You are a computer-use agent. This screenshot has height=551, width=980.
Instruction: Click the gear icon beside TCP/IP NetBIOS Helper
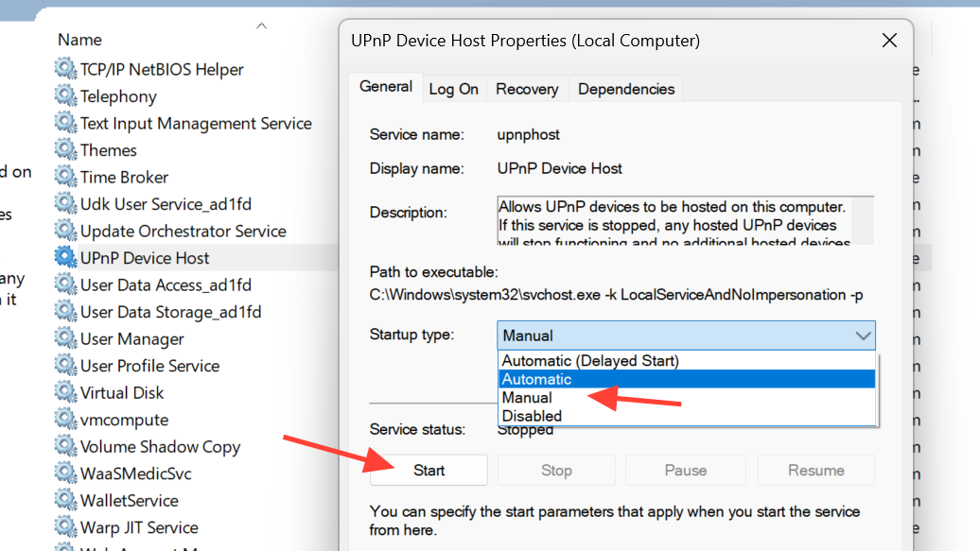(x=65, y=69)
